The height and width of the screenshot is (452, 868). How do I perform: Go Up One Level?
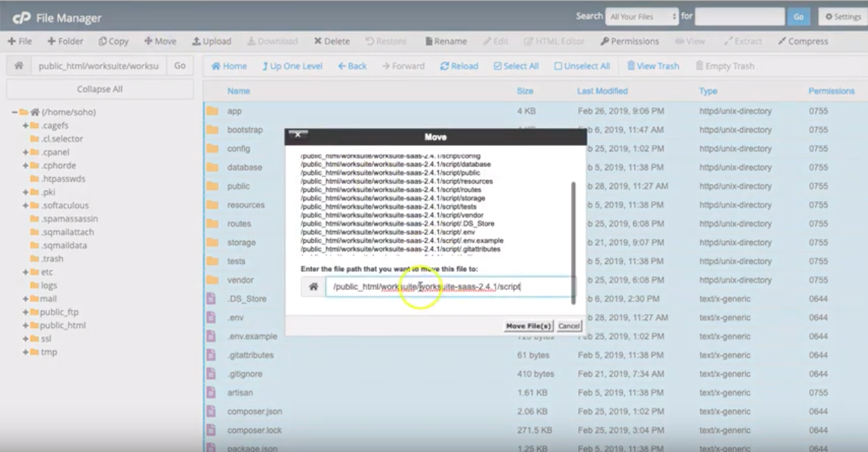[292, 66]
